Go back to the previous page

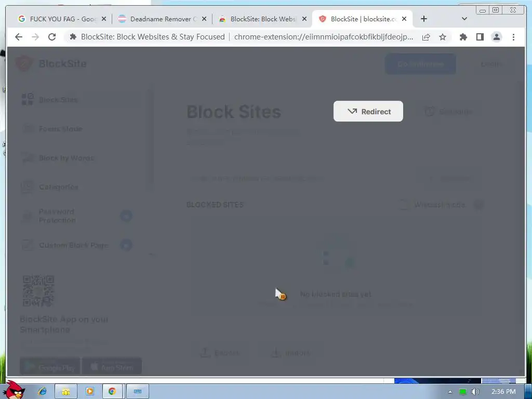tap(19, 37)
